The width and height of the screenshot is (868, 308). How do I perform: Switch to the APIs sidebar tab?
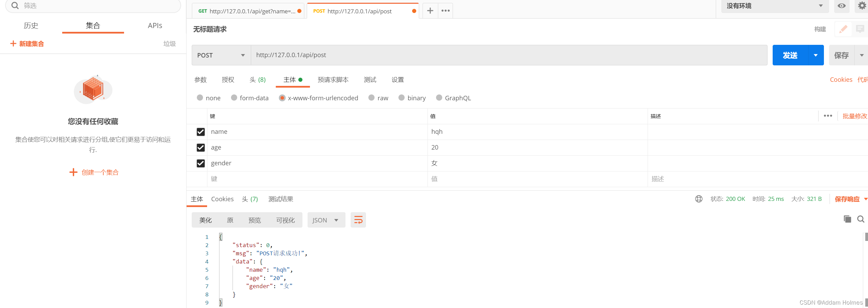tap(155, 25)
